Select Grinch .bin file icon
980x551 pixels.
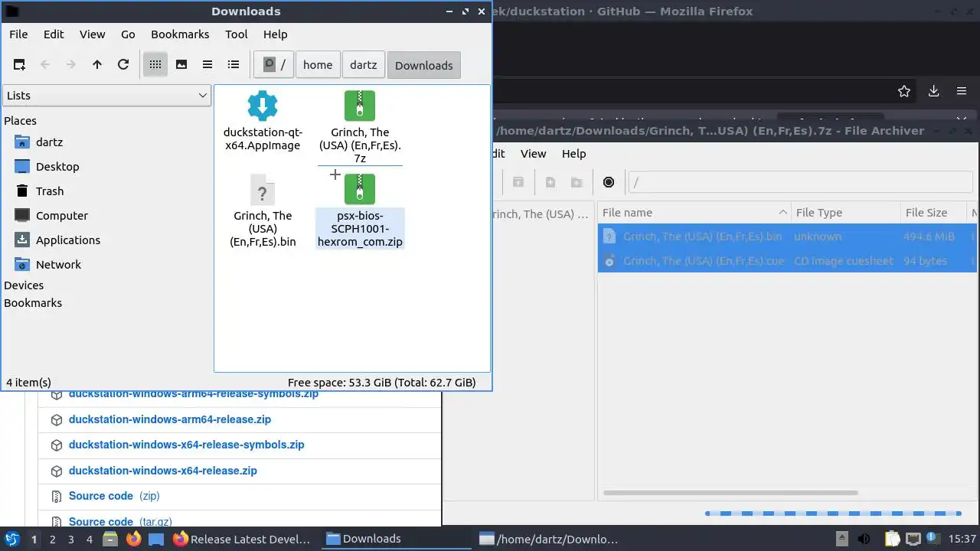pyautogui.click(x=263, y=189)
